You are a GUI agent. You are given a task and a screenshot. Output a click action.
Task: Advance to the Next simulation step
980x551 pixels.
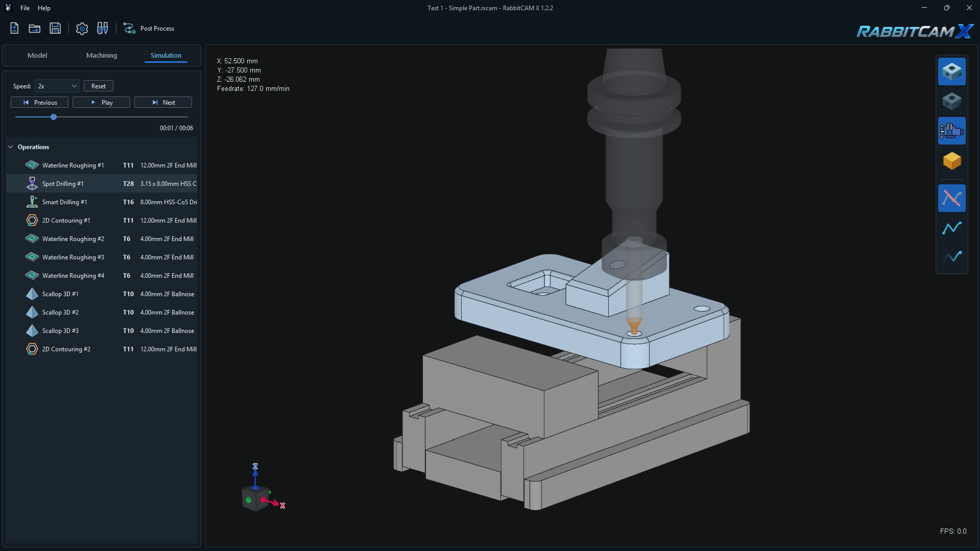coord(163,102)
